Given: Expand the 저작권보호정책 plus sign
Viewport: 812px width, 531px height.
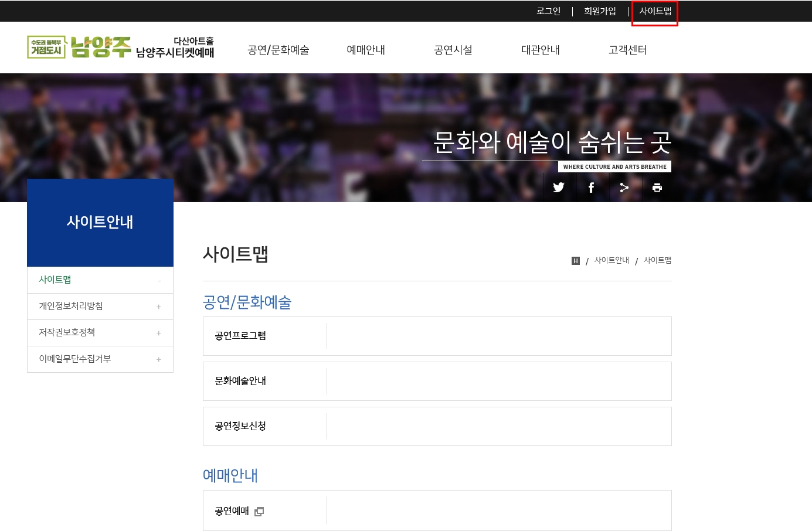Looking at the screenshot, I should [158, 333].
